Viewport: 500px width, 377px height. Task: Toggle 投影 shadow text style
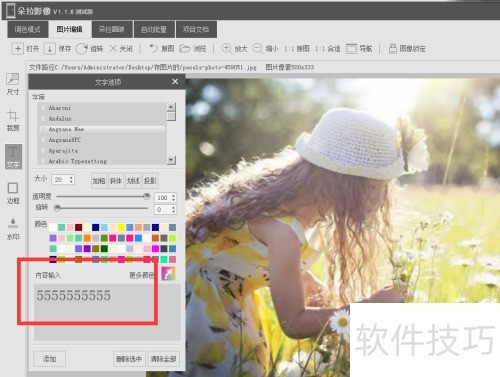pyautogui.click(x=150, y=181)
